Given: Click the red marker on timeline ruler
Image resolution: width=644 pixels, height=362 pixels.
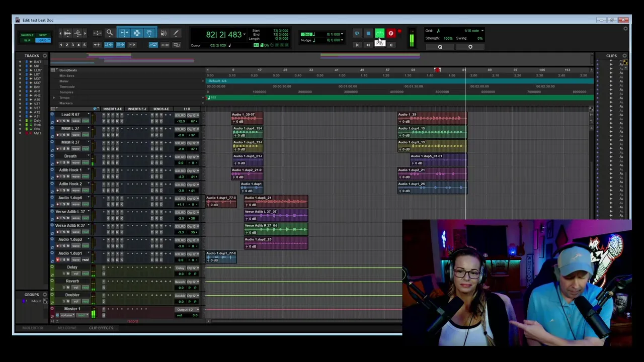Looking at the screenshot, I should pyautogui.click(x=437, y=70).
